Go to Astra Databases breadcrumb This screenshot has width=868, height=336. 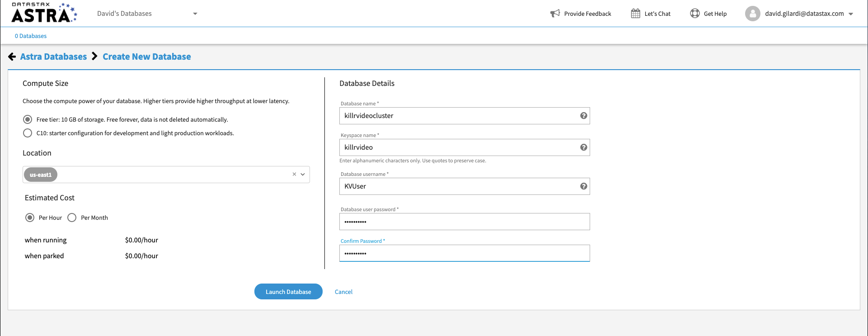[53, 57]
